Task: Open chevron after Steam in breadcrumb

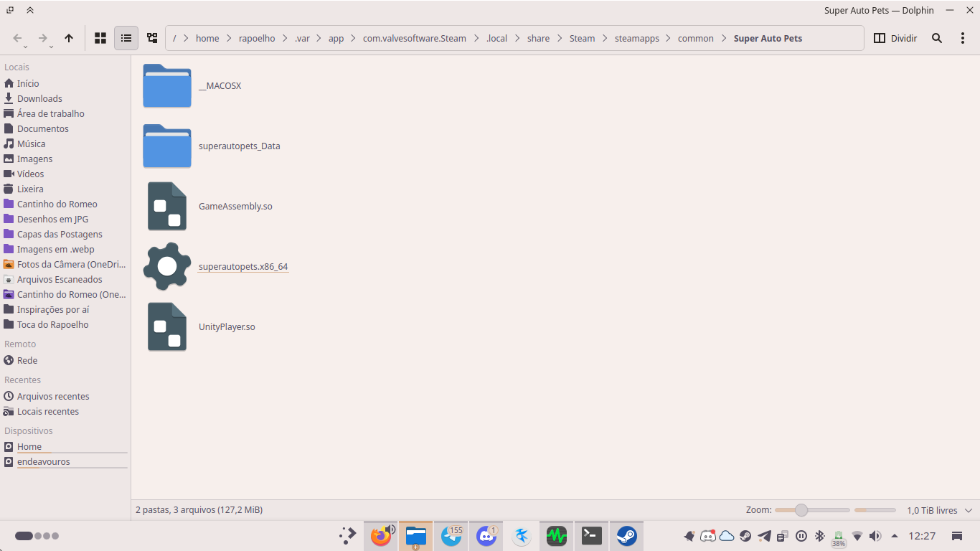Action: pos(605,38)
